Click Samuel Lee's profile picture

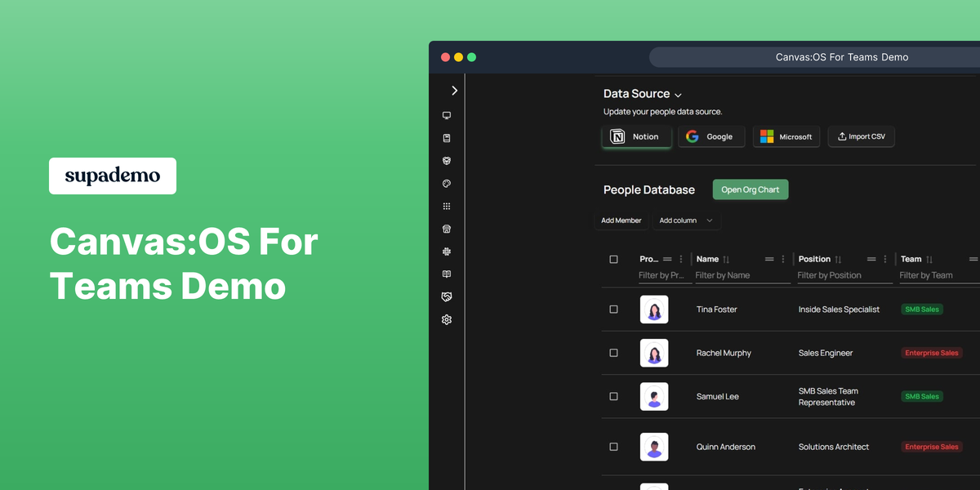(654, 396)
